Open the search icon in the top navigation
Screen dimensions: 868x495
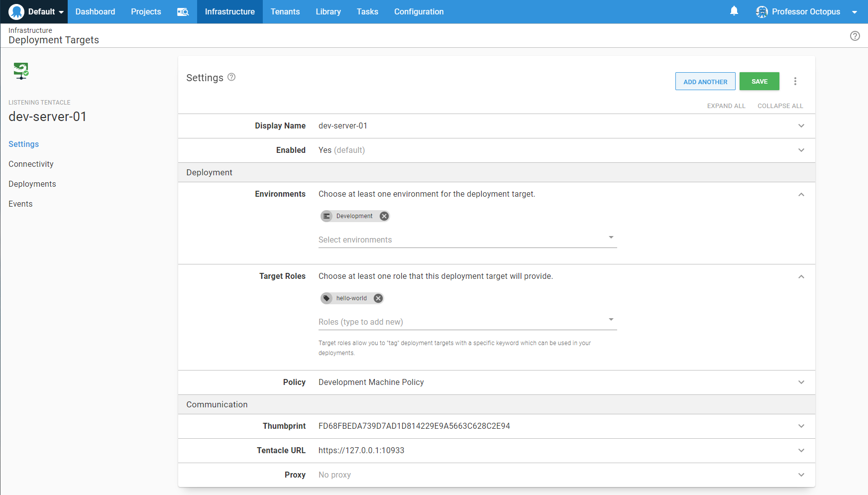click(x=183, y=11)
